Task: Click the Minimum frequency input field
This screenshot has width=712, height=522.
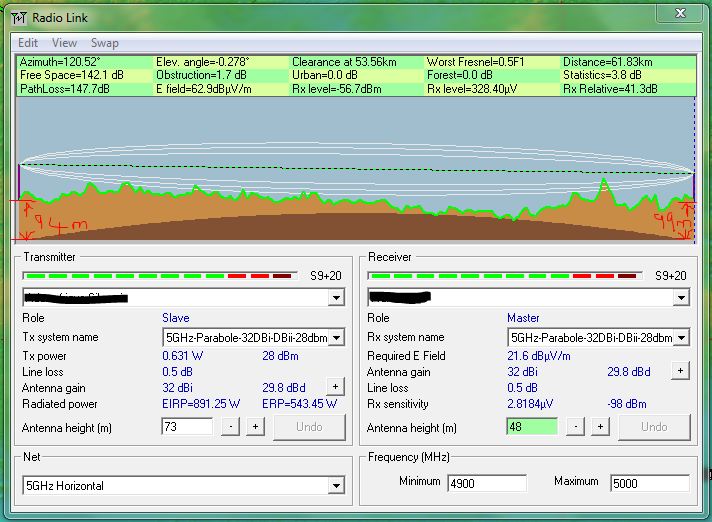Action: click(x=486, y=483)
